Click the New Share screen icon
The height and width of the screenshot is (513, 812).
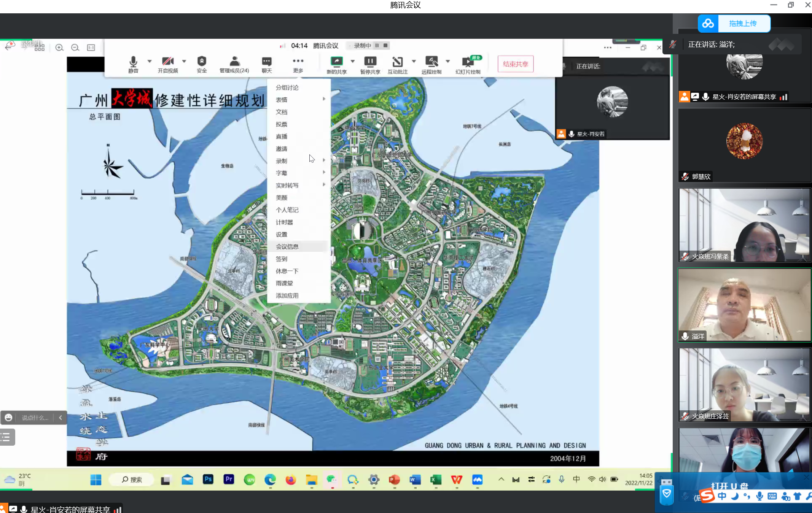point(336,62)
